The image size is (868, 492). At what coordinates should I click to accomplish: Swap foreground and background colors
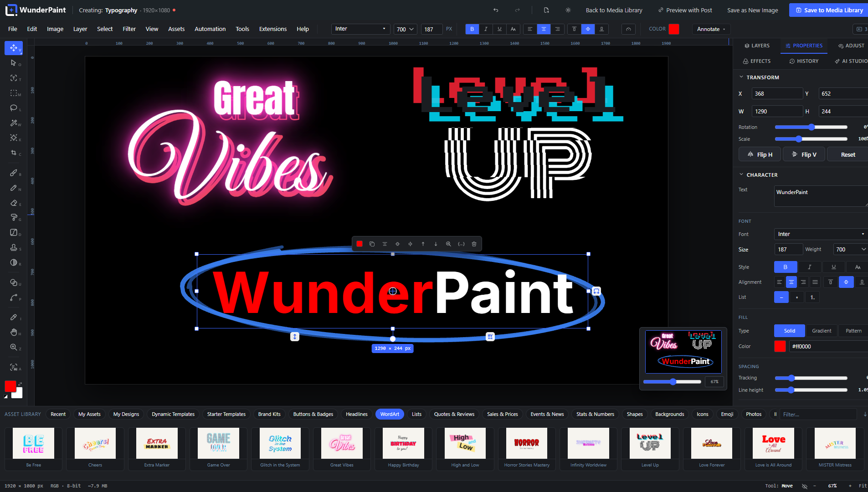(20, 384)
